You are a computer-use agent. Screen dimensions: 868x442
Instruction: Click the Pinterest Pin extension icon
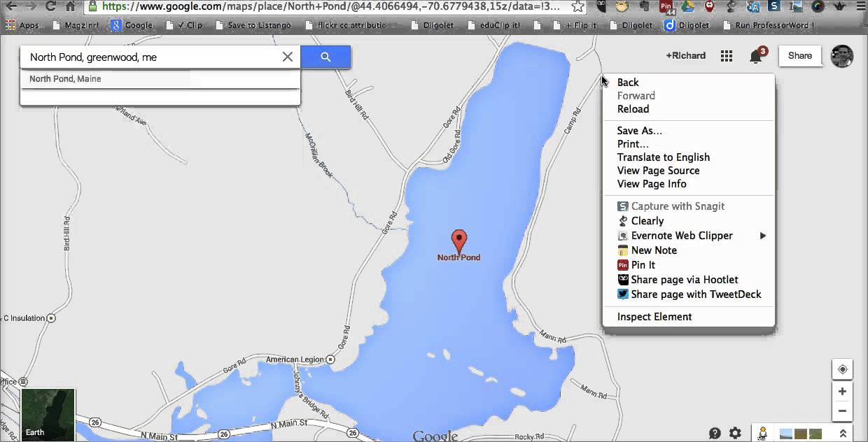pyautogui.click(x=666, y=7)
